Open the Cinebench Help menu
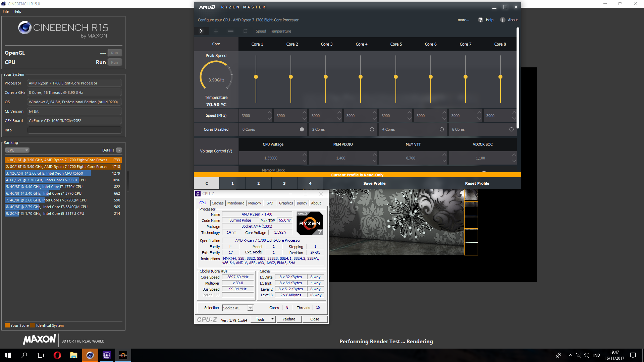644x362 pixels. pos(17,11)
